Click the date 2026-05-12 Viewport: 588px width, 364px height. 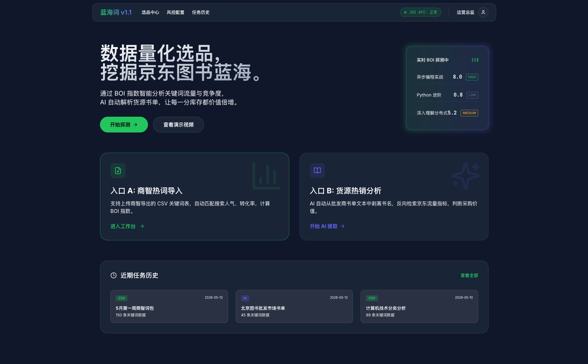pos(339,297)
